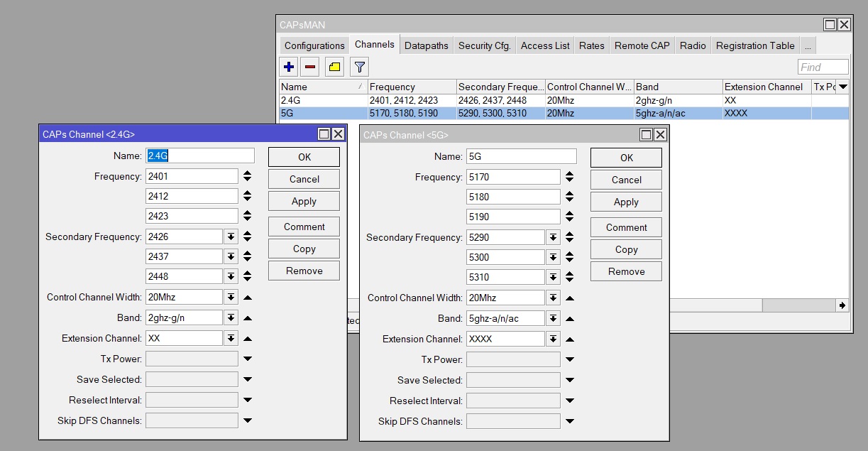Open Control Channel Width dropdown in 2.4G dialog
This screenshot has height=451, width=868.
[x=231, y=298]
